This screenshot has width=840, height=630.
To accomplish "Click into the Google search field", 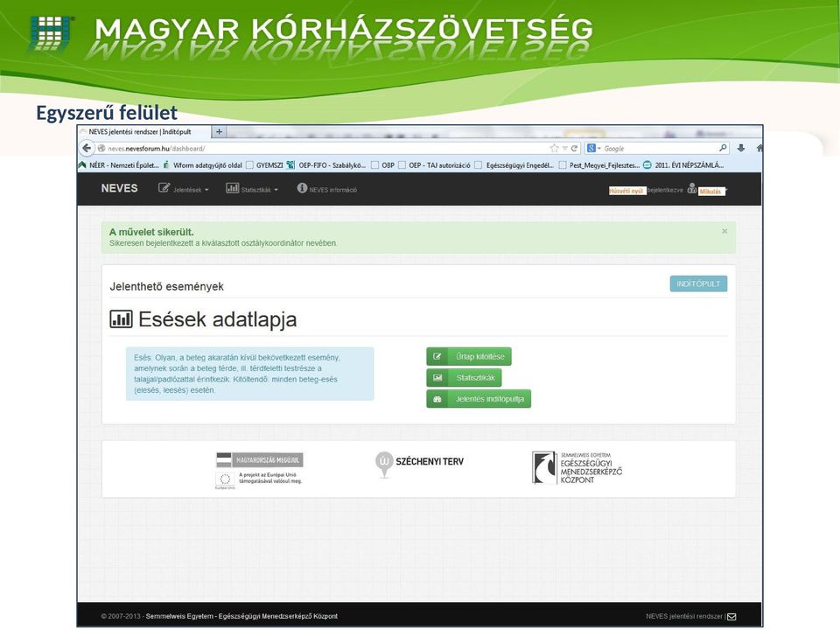I will (x=659, y=149).
